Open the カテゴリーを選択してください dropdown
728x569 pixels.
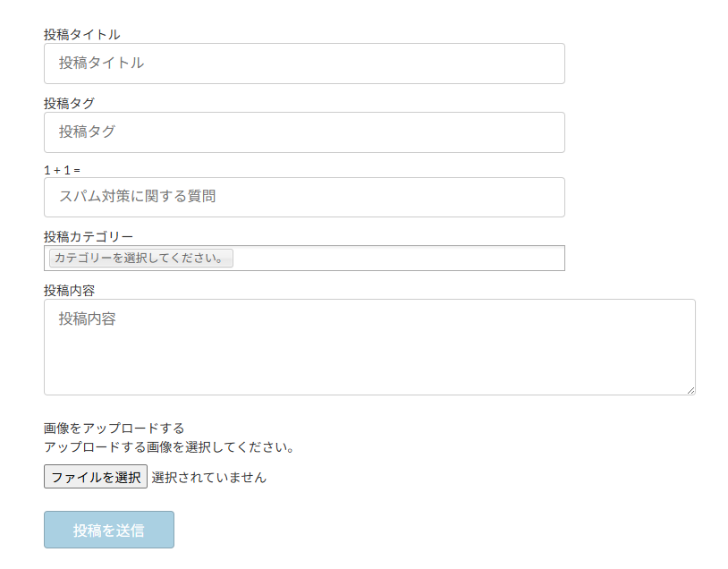pyautogui.click(x=140, y=259)
